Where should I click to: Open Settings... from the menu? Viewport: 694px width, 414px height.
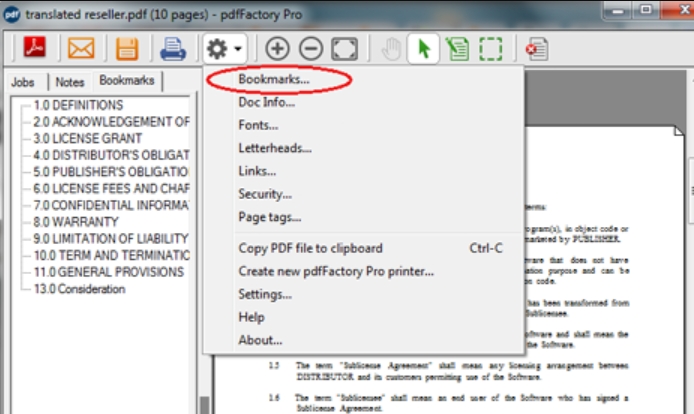[265, 294]
